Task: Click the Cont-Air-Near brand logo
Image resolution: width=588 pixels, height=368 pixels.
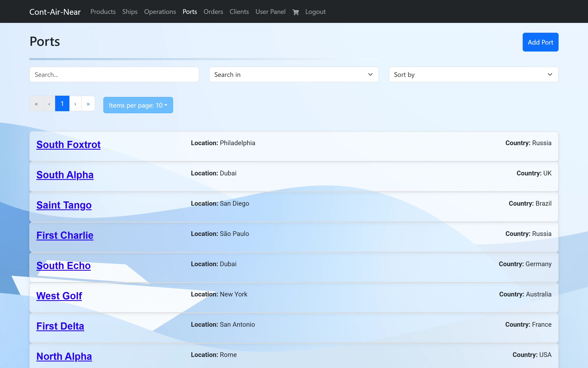Action: (x=55, y=12)
